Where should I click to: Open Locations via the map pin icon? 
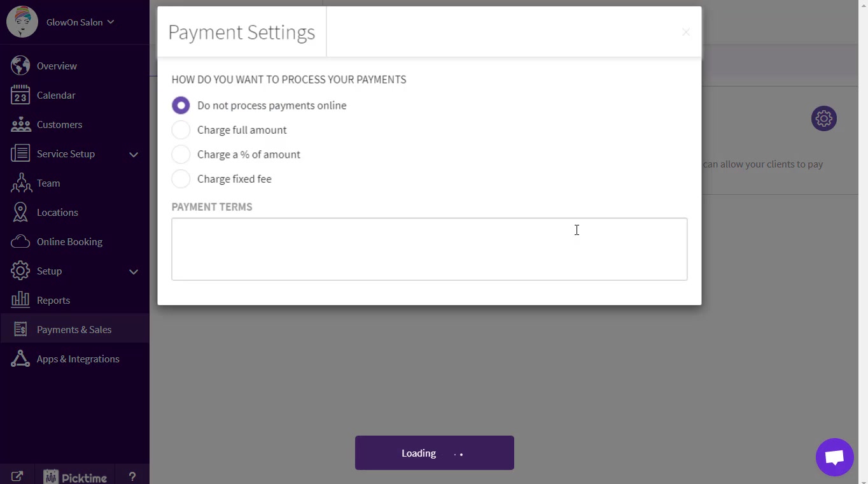pyautogui.click(x=20, y=212)
